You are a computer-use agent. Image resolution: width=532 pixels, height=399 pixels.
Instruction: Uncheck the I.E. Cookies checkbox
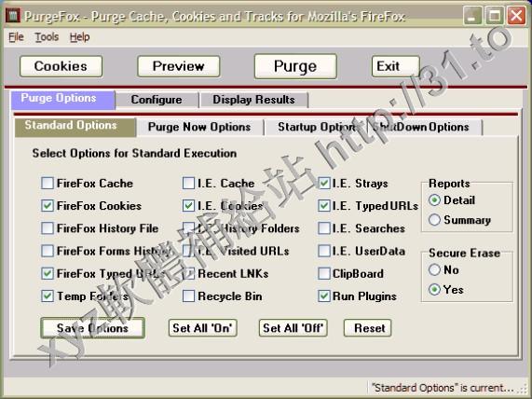coord(188,206)
